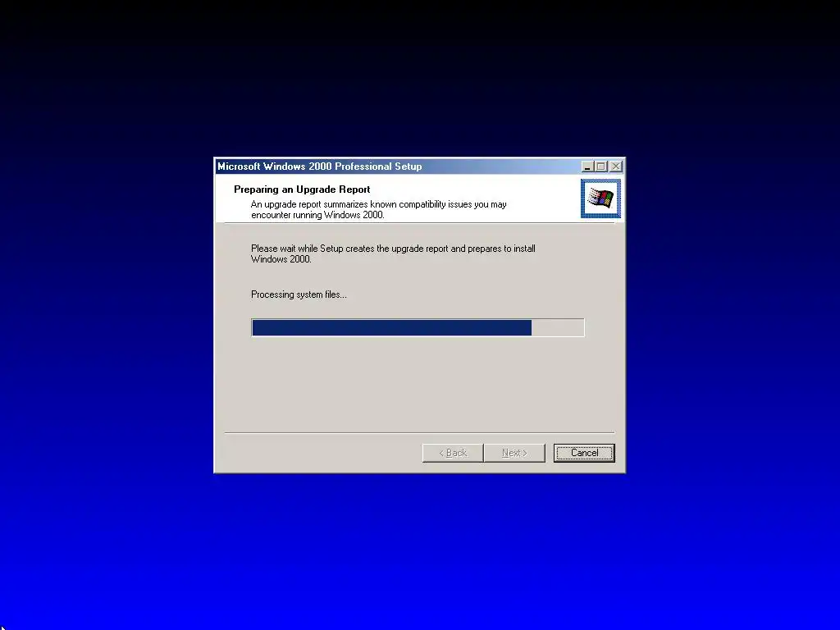Cancel the Windows 2000 setup
The width and height of the screenshot is (840, 630).
(584, 453)
